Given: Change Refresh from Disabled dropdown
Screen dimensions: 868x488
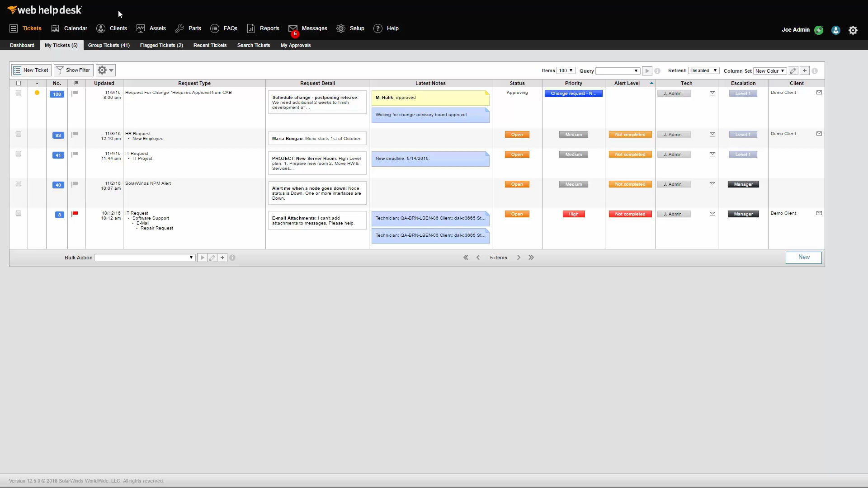Looking at the screenshot, I should (x=703, y=70).
